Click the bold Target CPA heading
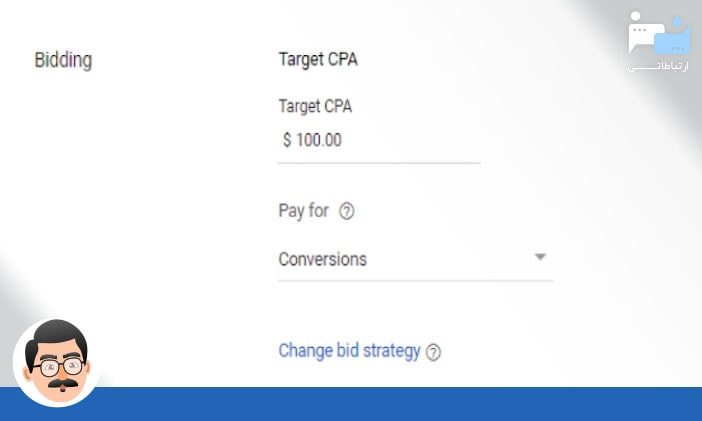Image resolution: width=702 pixels, height=421 pixels. (x=318, y=59)
